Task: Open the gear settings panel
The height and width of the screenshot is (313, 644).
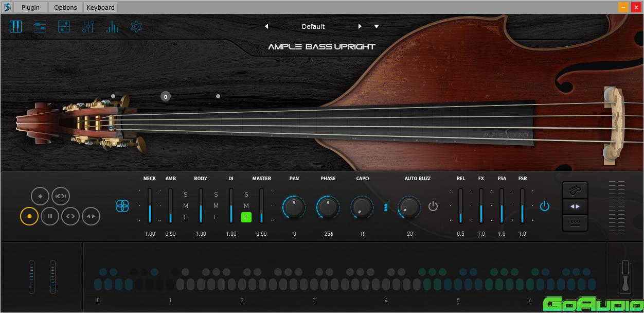Action: pyautogui.click(x=136, y=26)
